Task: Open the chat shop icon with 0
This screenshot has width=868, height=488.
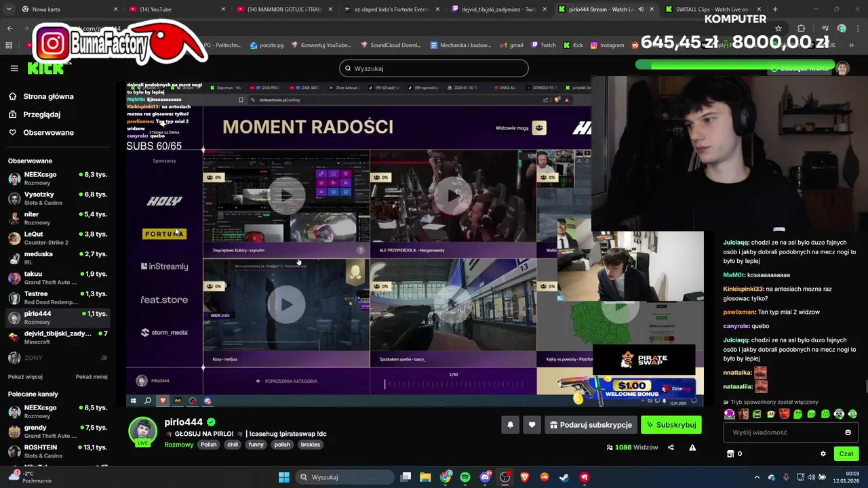Action: click(734, 454)
